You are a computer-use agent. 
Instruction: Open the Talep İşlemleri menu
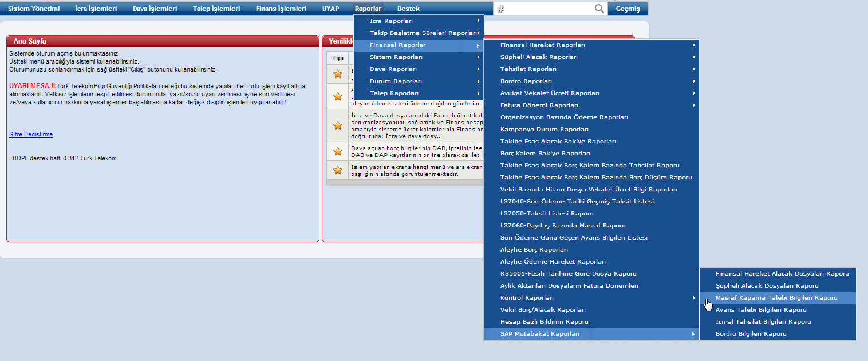click(216, 9)
